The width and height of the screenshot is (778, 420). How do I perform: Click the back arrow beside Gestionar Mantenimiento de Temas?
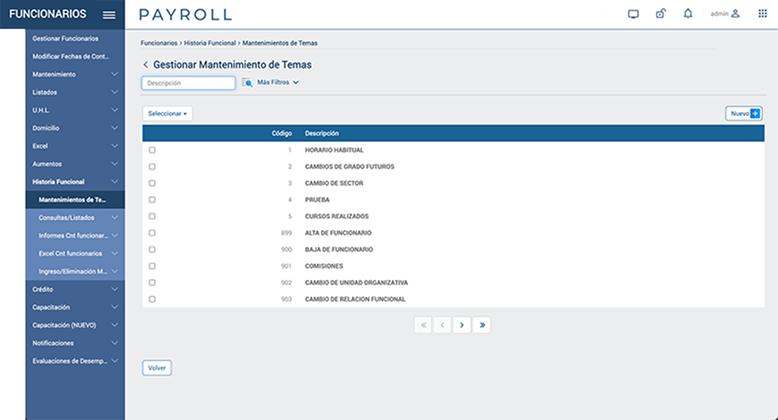(x=145, y=64)
